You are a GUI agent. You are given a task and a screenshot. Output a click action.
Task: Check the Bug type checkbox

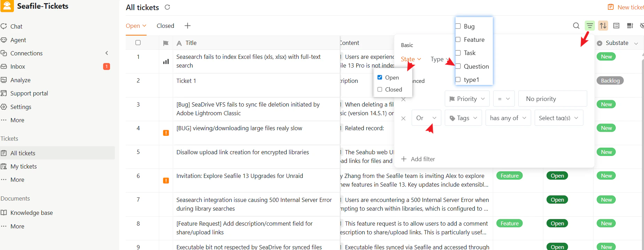coord(458,26)
